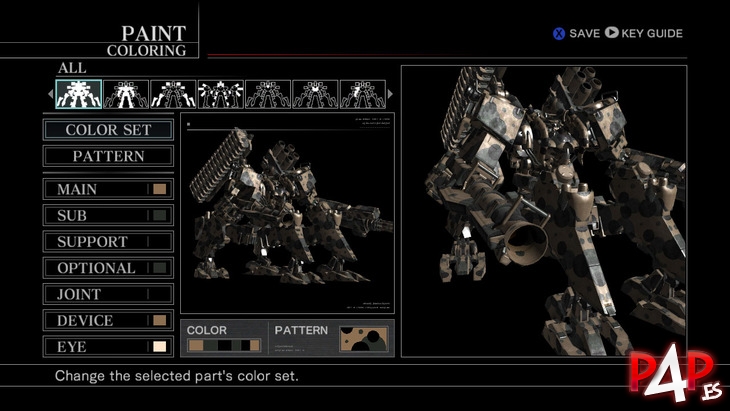Click the camouflage PATTERN preview thumbnail
This screenshot has height=411, width=730.
click(364, 338)
